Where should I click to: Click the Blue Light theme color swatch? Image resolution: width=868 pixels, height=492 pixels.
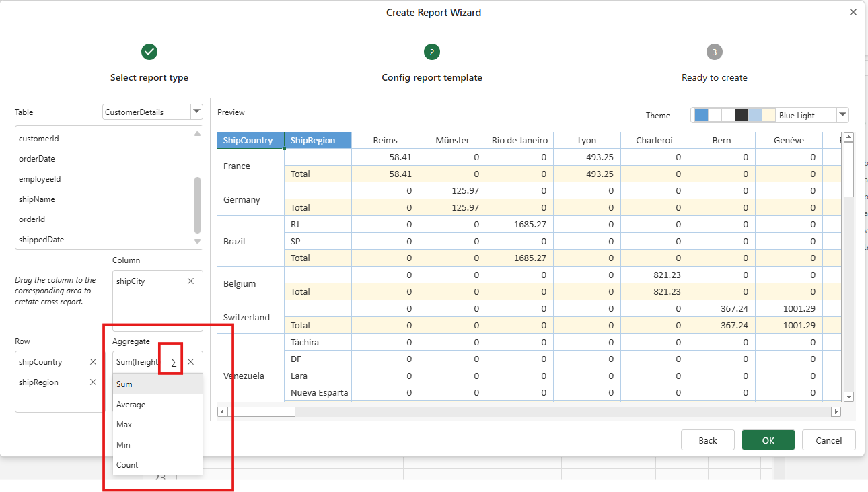coord(734,115)
